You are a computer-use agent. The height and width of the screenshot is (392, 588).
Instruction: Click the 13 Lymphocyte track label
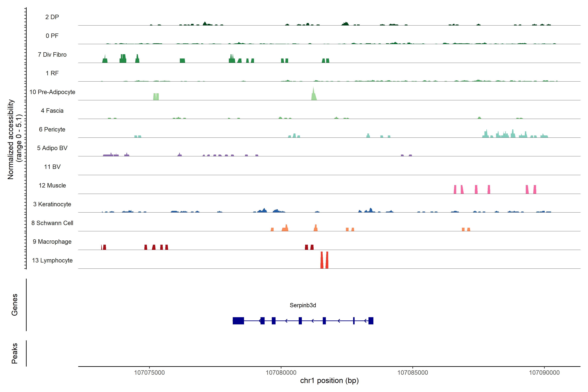(52, 261)
